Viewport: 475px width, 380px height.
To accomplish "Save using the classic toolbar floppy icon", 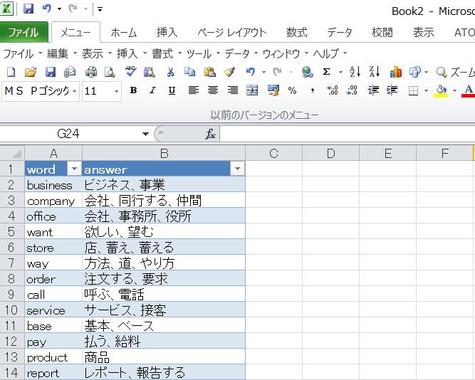I will click(x=50, y=72).
